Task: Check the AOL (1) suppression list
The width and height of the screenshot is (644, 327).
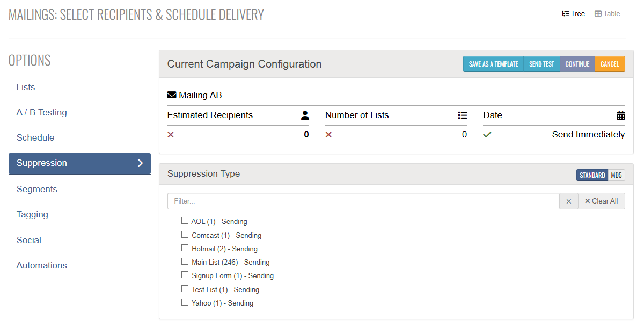Action: point(185,221)
